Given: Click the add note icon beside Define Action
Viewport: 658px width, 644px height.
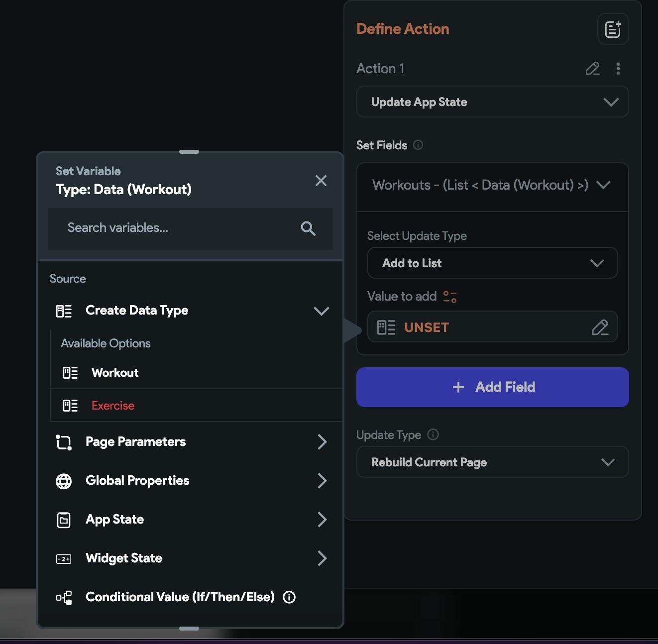Looking at the screenshot, I should point(613,29).
